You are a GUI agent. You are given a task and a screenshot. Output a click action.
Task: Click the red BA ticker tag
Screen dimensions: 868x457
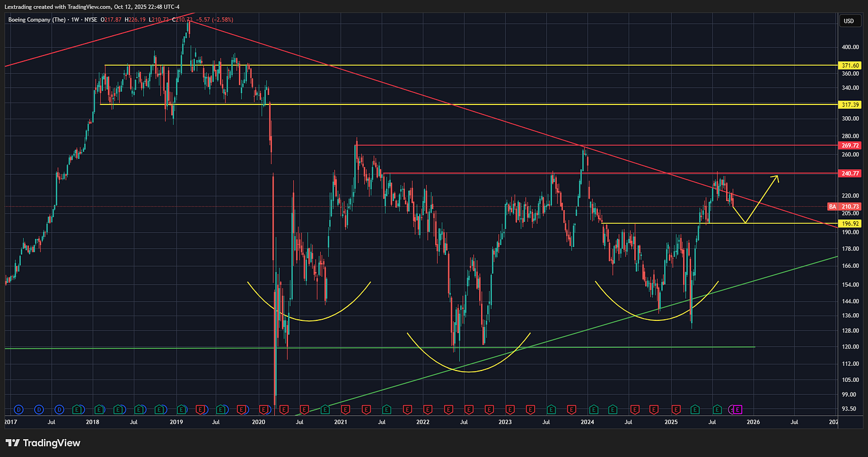[x=832, y=206]
